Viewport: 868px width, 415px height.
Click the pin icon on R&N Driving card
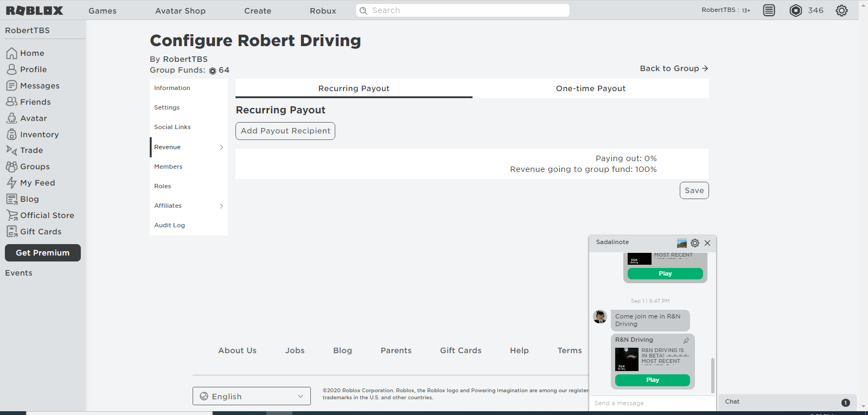click(x=686, y=341)
